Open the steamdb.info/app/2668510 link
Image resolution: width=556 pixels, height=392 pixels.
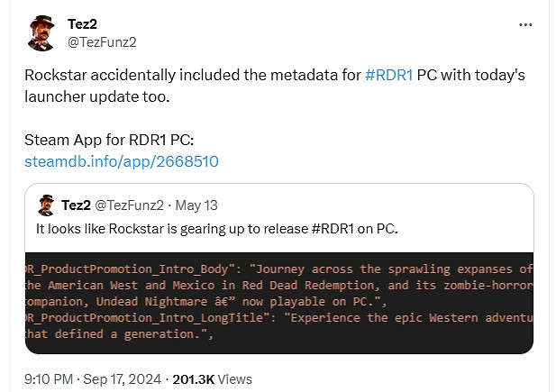pos(122,162)
